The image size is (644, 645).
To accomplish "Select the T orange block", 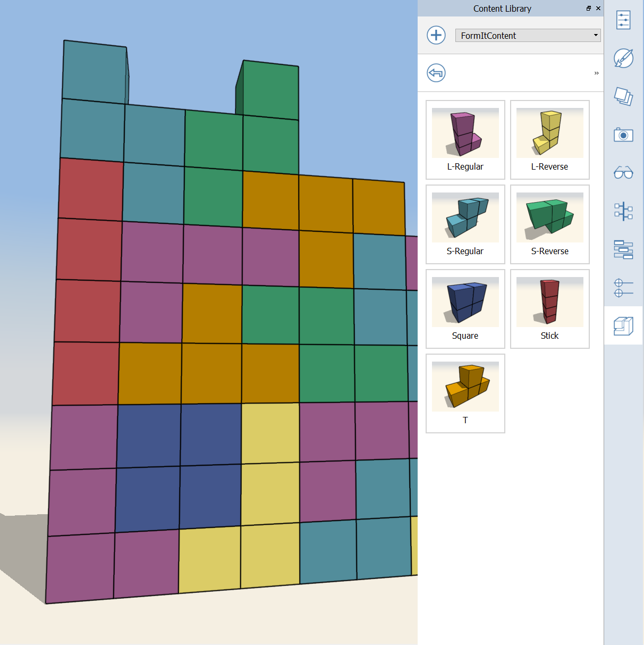I will pos(465,393).
